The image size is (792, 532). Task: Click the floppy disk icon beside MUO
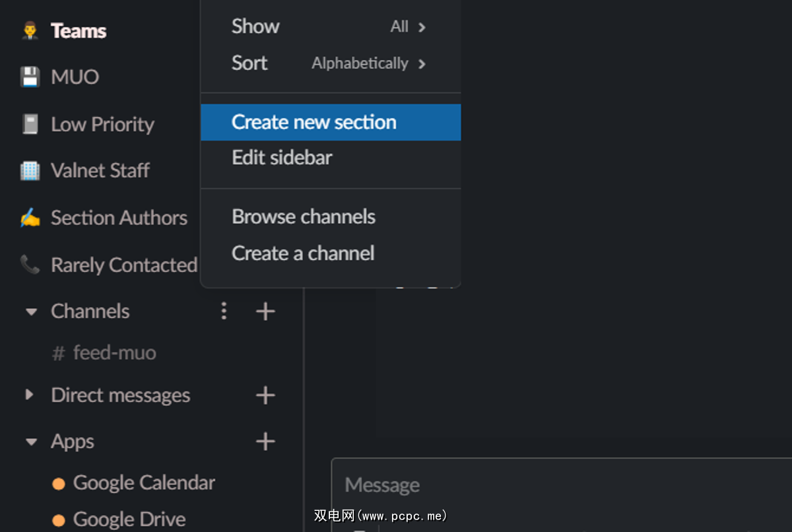point(30,77)
